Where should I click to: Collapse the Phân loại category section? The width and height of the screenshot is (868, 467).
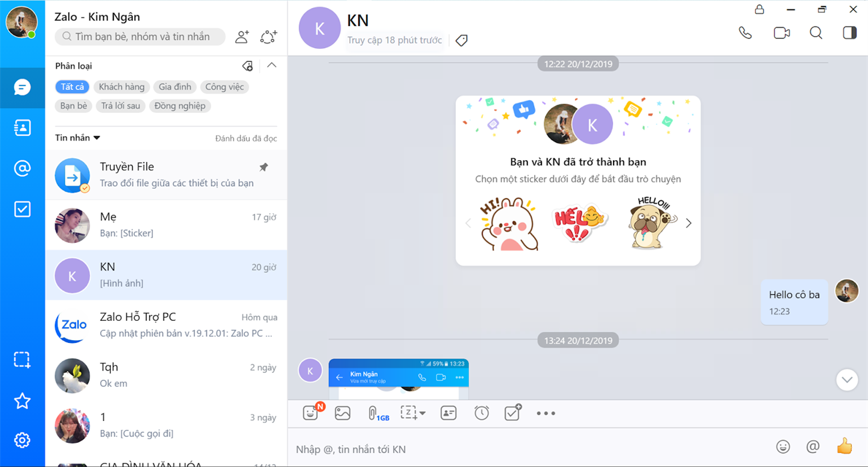[271, 65]
